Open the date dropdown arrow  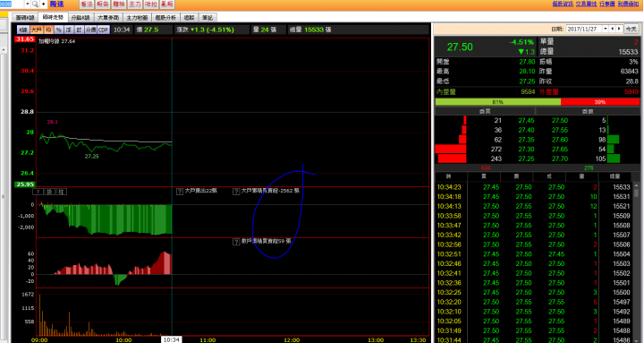tap(605, 29)
